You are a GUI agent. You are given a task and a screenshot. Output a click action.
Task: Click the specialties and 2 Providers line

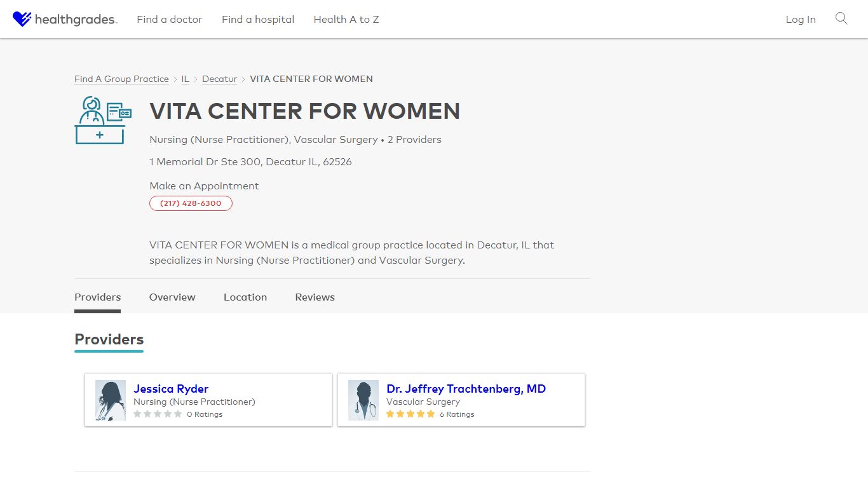[295, 140]
